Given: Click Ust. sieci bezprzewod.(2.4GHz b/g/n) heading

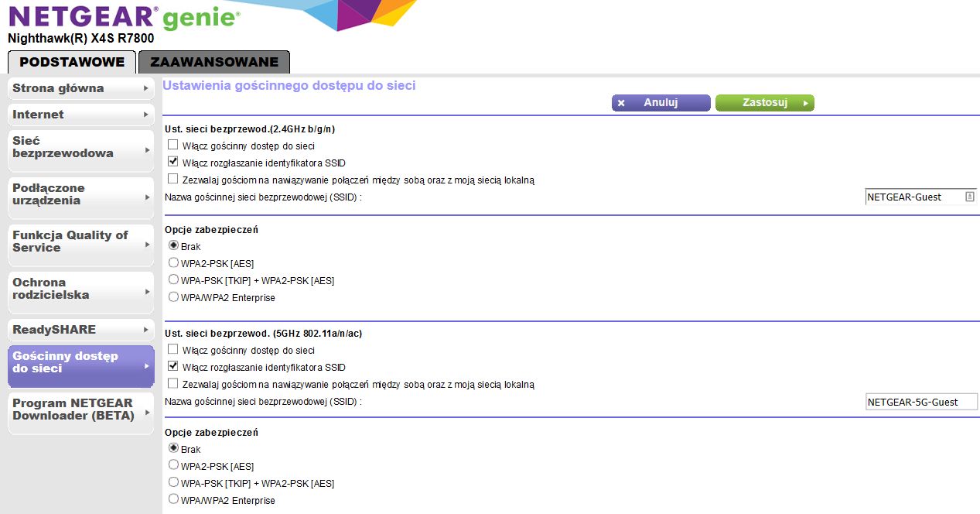Looking at the screenshot, I should (250, 128).
